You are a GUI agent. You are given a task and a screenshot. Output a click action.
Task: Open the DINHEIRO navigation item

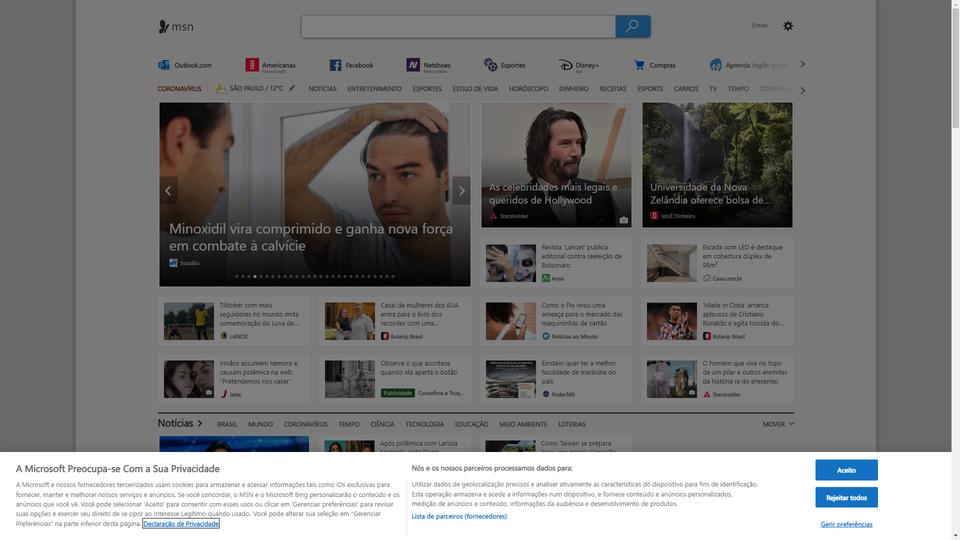574,89
